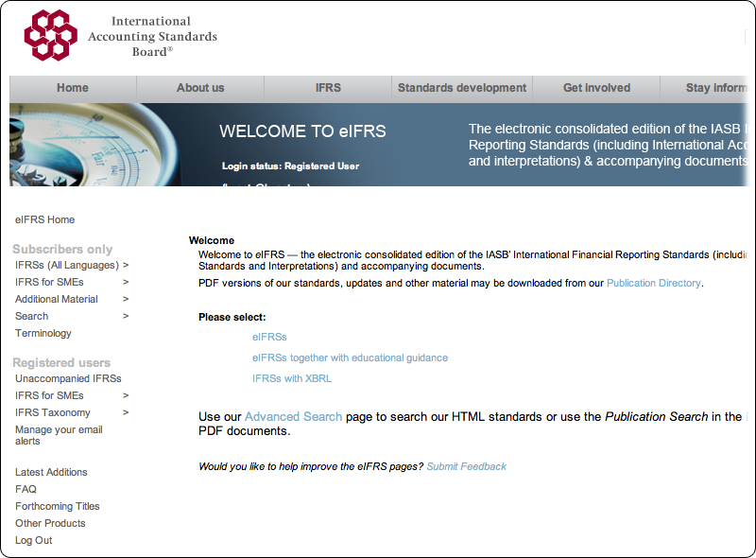Viewport: 756px width, 558px height.
Task: View Forthcoming Titles link
Action: 58,506
